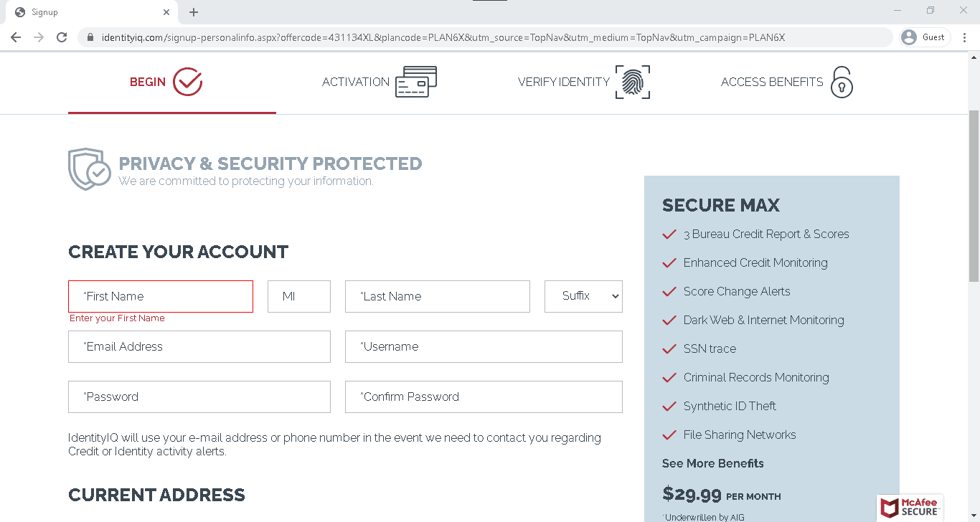Viewport: 980px width, 522px height.
Task: Reload the page with refresh icon
Action: (x=62, y=37)
